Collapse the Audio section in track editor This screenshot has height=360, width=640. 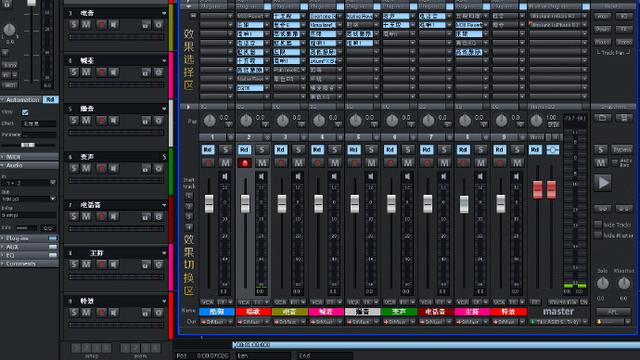pyautogui.click(x=29, y=165)
